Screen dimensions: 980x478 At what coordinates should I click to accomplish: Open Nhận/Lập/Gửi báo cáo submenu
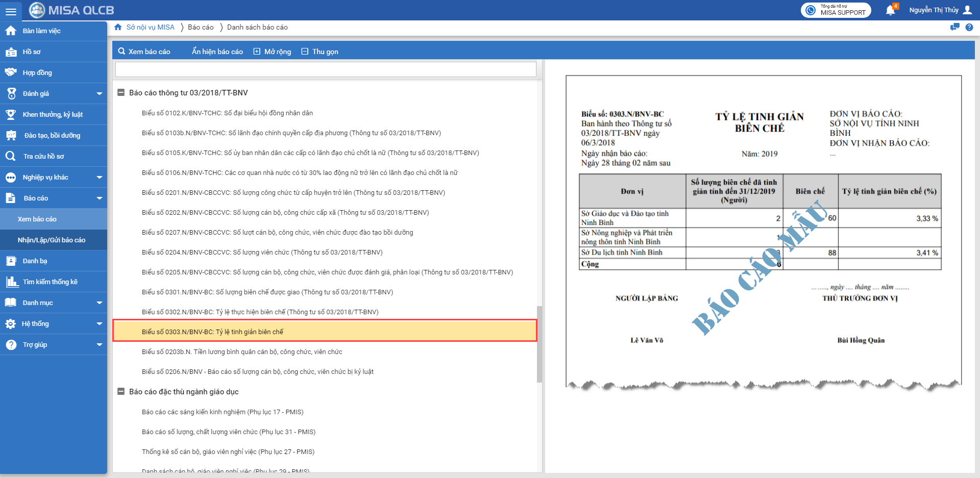click(52, 240)
